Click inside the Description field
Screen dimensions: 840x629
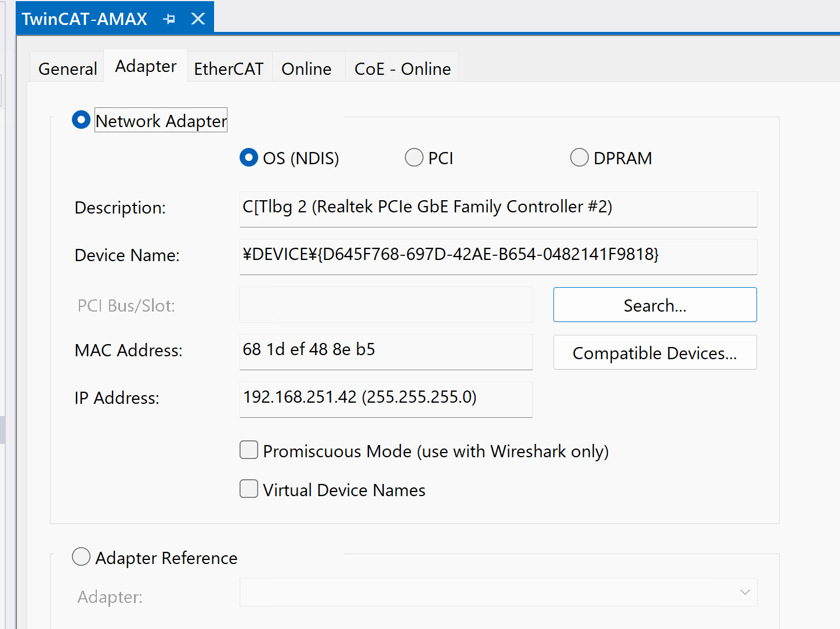click(x=498, y=209)
